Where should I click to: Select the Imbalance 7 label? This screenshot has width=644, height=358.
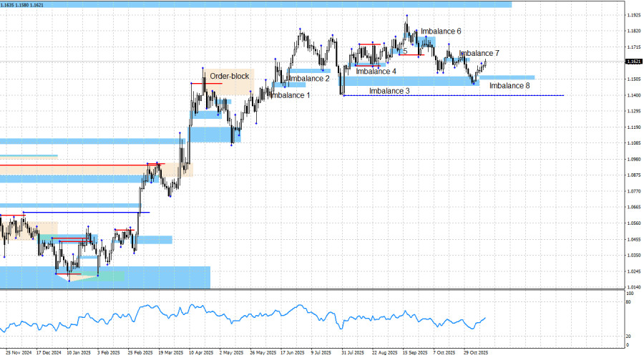479,54
